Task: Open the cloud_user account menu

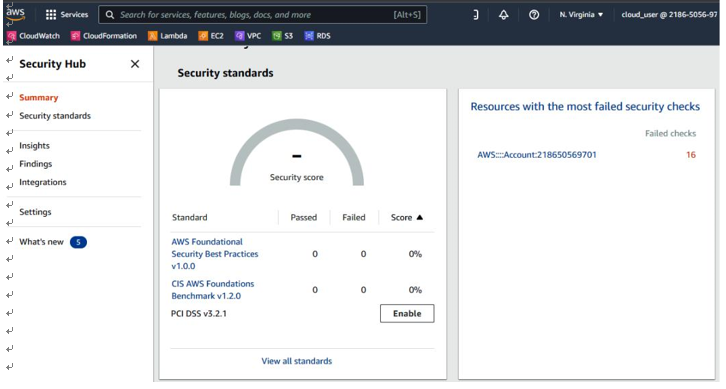Action: (x=669, y=15)
